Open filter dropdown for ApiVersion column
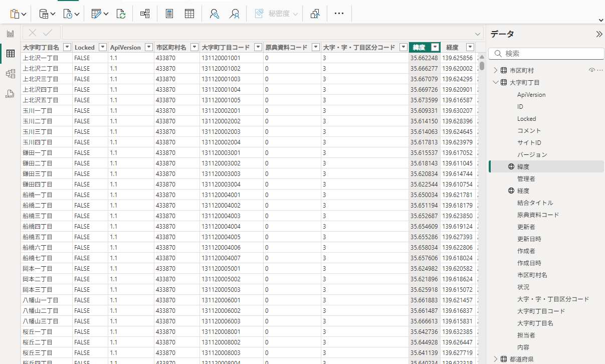The image size is (605, 364). click(148, 47)
